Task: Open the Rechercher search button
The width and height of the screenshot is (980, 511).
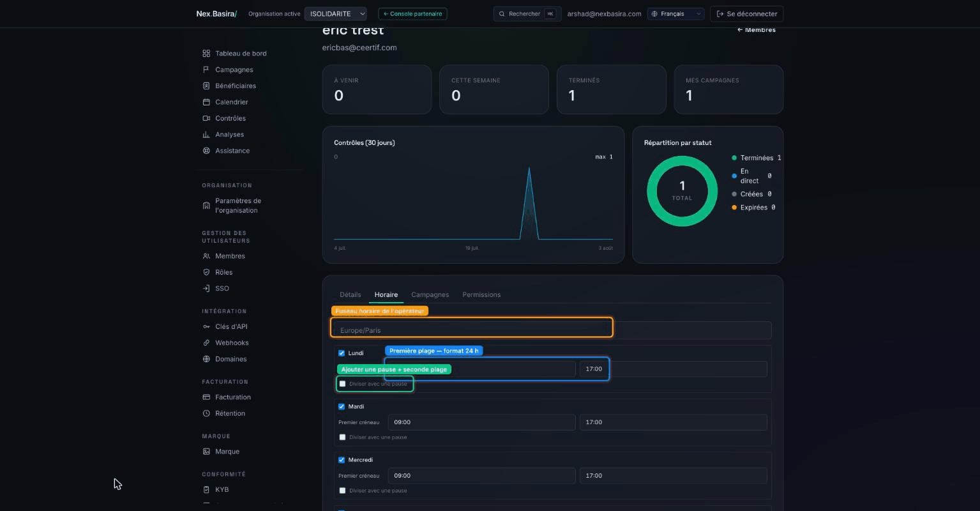Action: (527, 14)
